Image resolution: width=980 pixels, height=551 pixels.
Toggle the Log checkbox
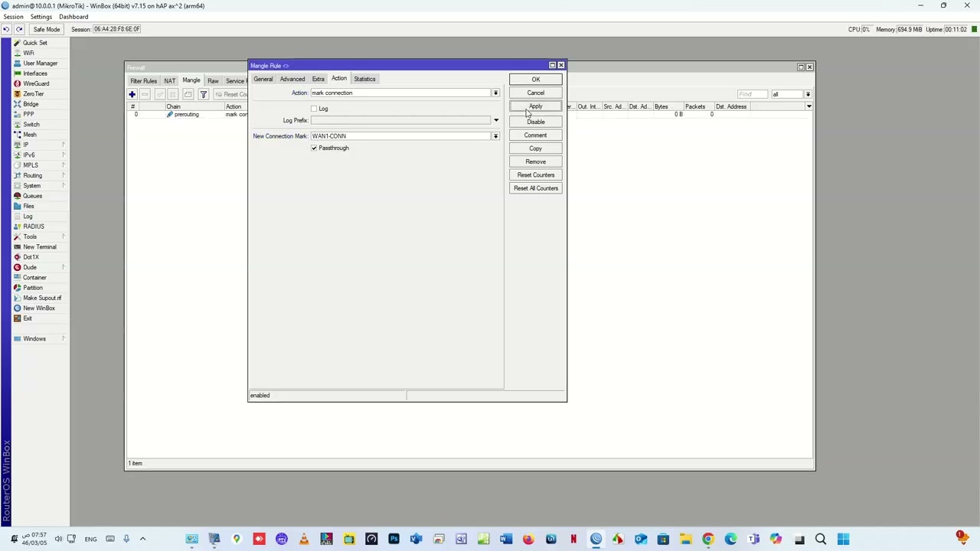[x=314, y=109]
